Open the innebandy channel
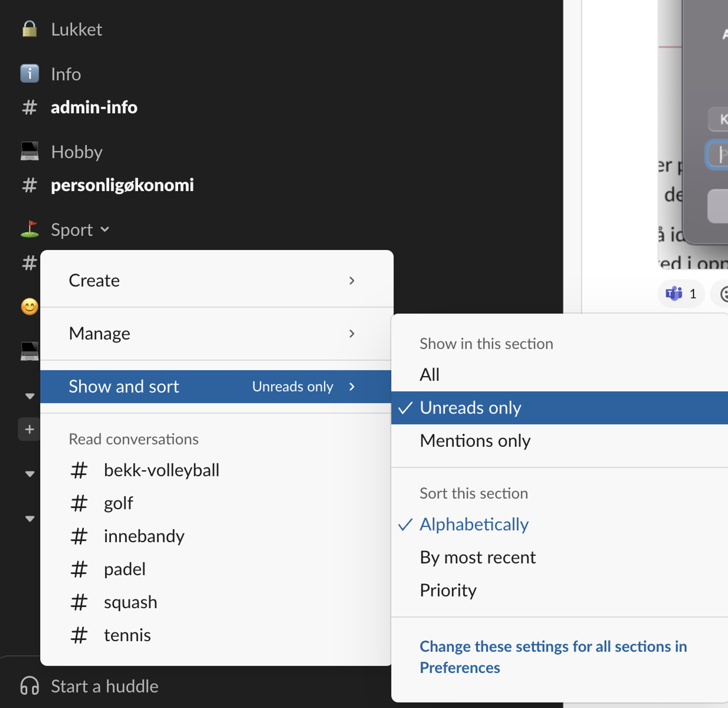728x708 pixels. [x=217, y=536]
